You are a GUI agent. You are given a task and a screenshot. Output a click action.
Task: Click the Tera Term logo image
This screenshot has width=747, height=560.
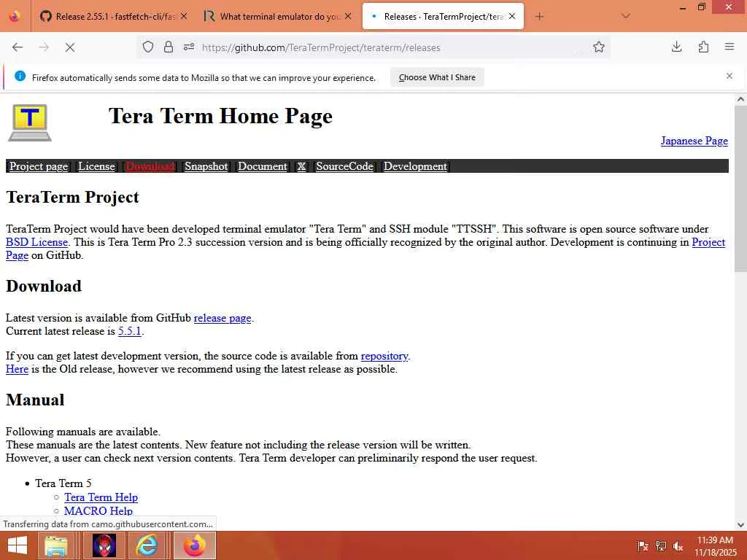29,122
